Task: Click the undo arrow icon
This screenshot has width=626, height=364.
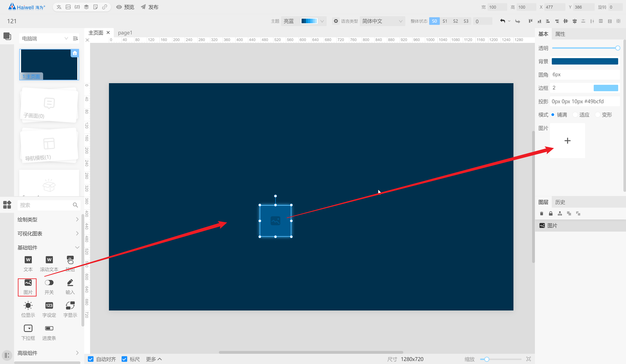Action: (503, 21)
